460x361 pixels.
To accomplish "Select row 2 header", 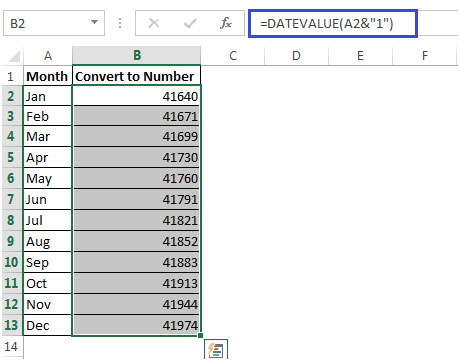I will [11, 96].
